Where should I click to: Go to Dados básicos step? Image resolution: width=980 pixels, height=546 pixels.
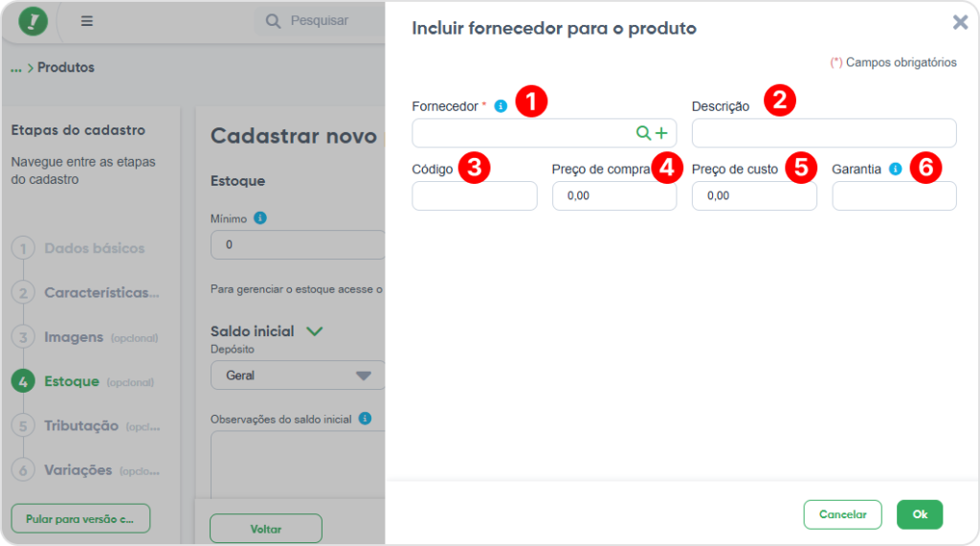[x=94, y=248]
